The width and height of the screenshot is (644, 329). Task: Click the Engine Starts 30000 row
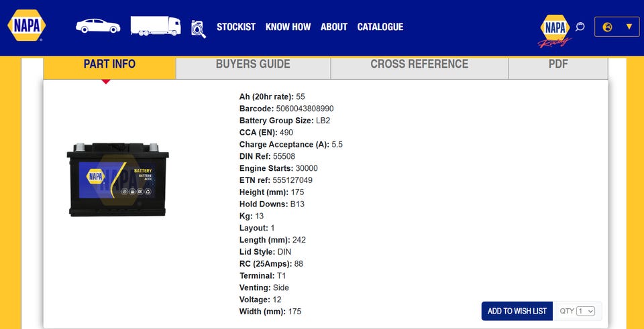(x=278, y=168)
